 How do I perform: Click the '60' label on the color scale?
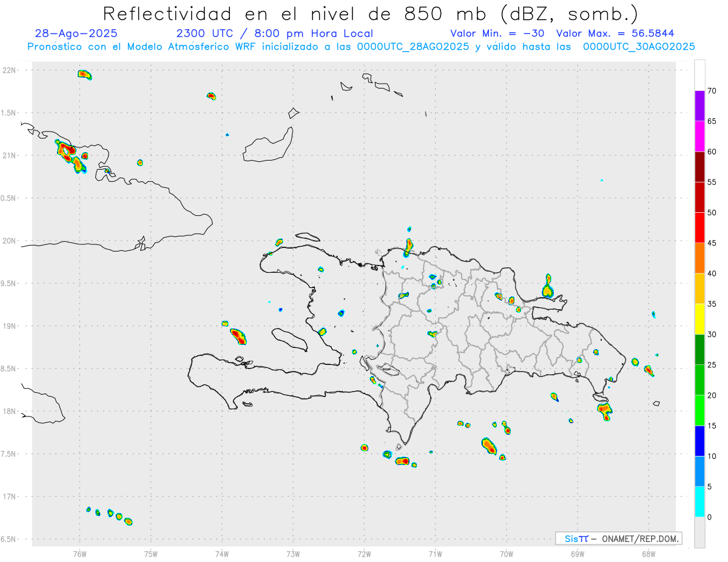pyautogui.click(x=712, y=152)
